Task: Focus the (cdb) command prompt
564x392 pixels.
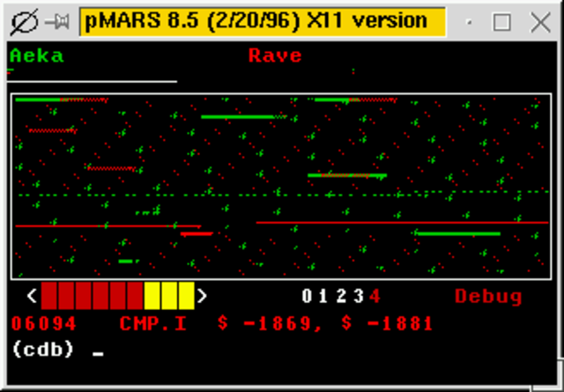Action: coord(43,349)
